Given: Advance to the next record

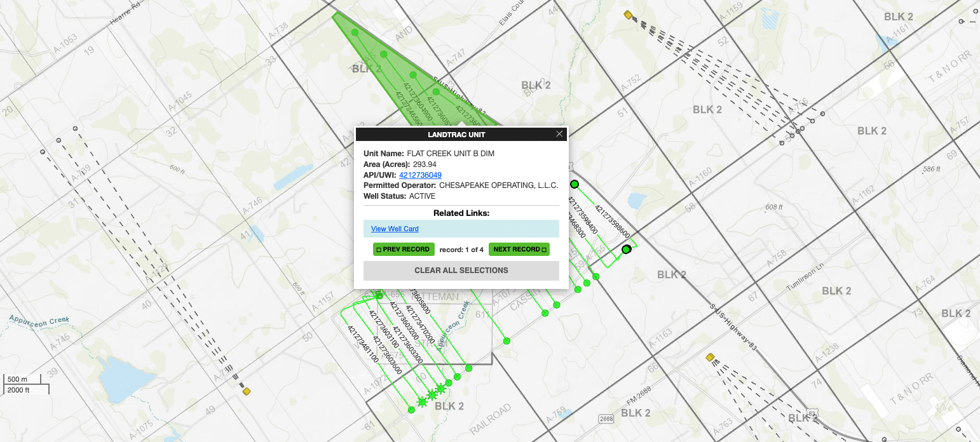Looking at the screenshot, I should click(x=519, y=250).
